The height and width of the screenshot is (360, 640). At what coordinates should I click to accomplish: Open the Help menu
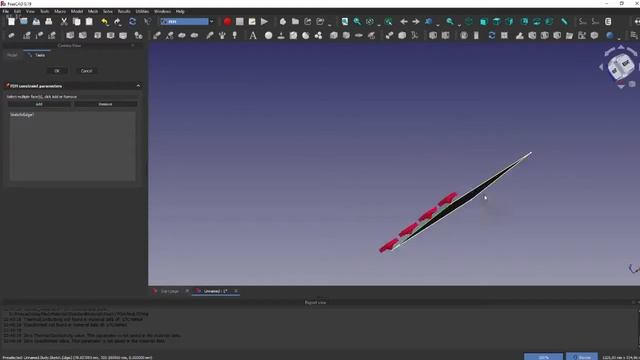(180, 11)
